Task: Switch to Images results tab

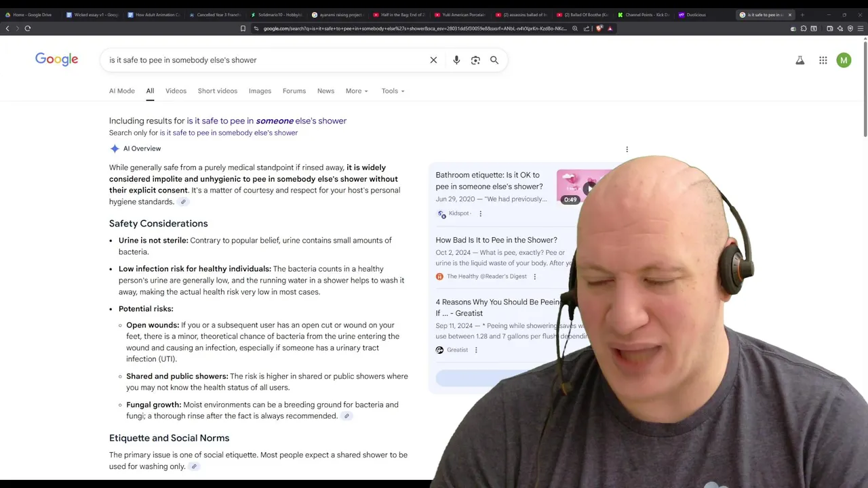Action: tap(260, 91)
